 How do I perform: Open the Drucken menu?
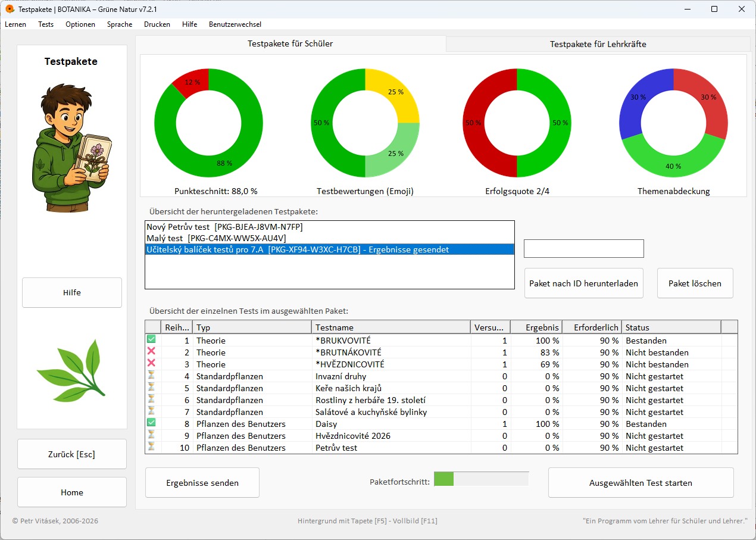(157, 24)
